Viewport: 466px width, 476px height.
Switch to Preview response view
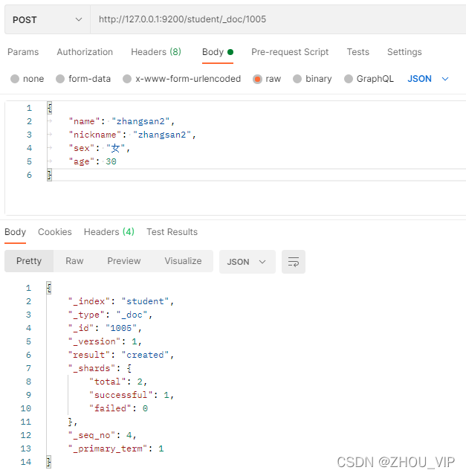click(124, 261)
